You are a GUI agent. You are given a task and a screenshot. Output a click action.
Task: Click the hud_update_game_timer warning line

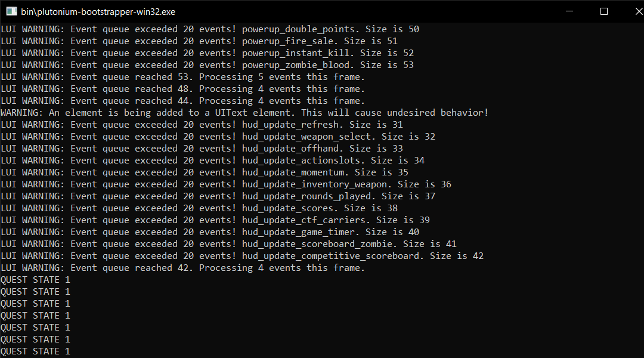click(x=210, y=232)
